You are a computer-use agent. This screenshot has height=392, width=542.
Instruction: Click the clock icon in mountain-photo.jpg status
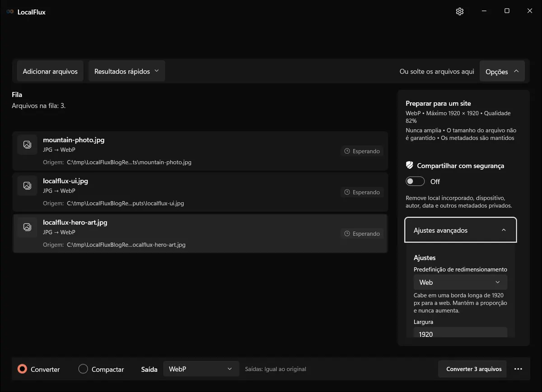(x=347, y=151)
